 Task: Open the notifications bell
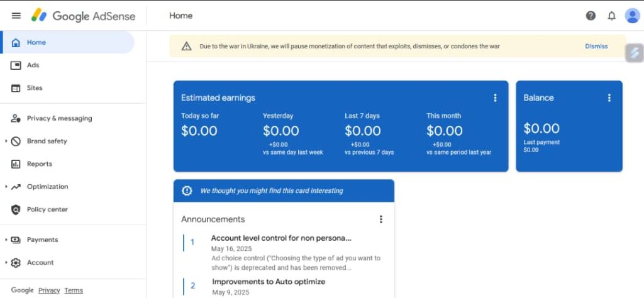coord(611,16)
